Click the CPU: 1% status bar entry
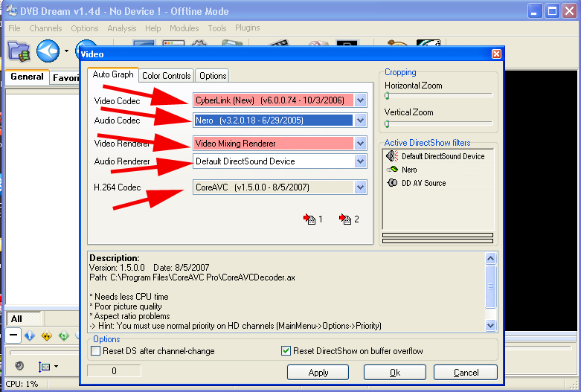Image resolution: width=581 pixels, height=392 pixels. pos(22,384)
